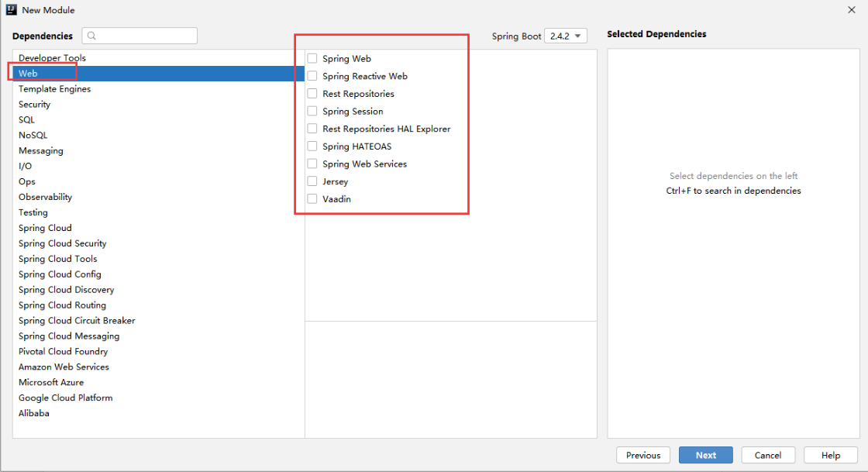This screenshot has height=472, width=868.
Task: Focus the Dependencies search field
Action: pyautogui.click(x=139, y=36)
